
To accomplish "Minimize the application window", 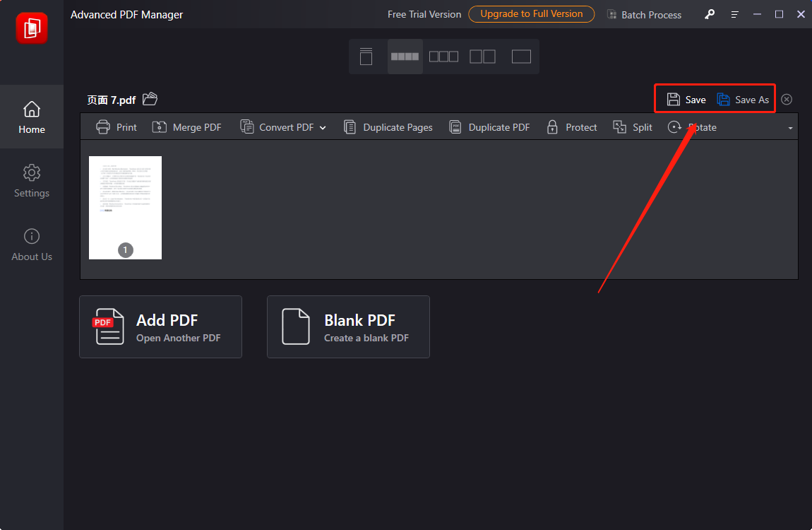I will click(x=757, y=15).
